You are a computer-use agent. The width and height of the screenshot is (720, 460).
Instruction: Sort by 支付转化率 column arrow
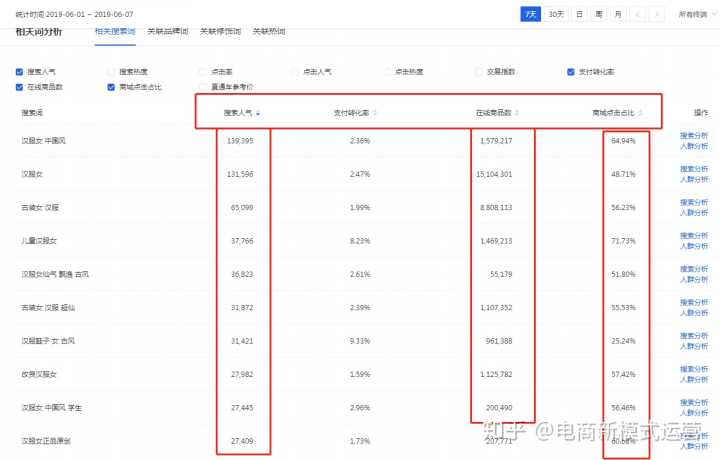374,113
